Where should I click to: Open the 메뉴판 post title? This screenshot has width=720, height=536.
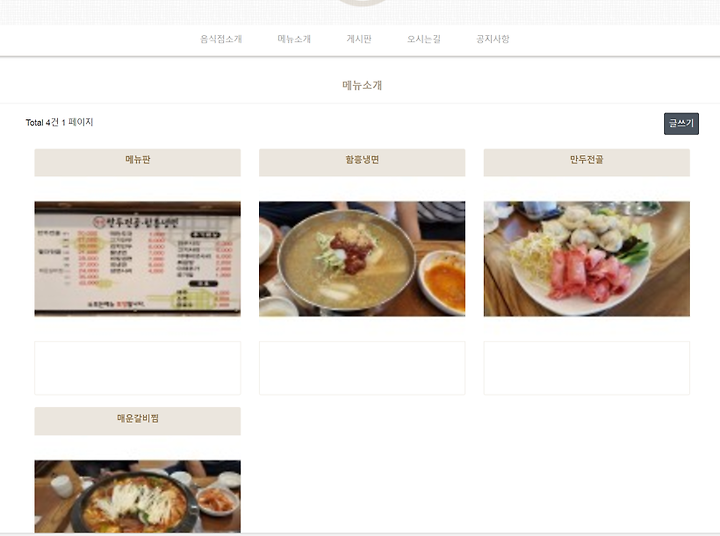(137, 160)
